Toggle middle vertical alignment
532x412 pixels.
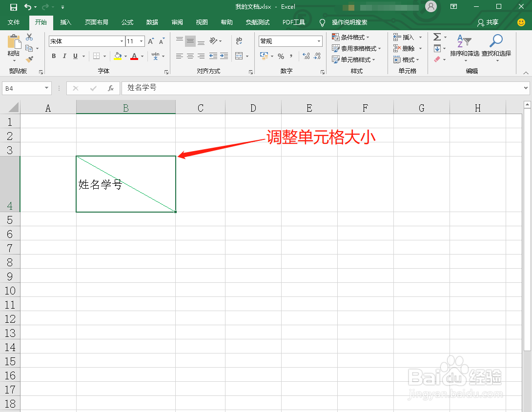(x=190, y=41)
